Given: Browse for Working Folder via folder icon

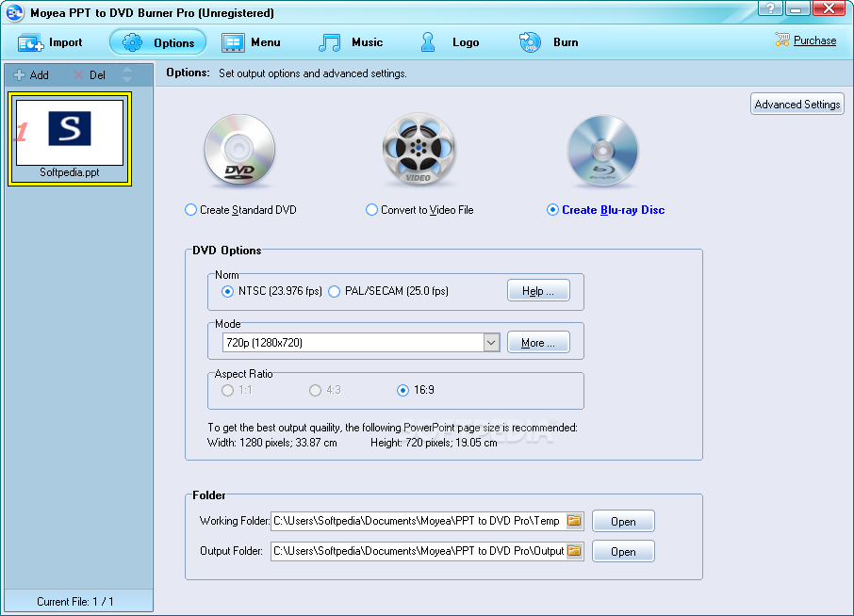Looking at the screenshot, I should coord(574,521).
